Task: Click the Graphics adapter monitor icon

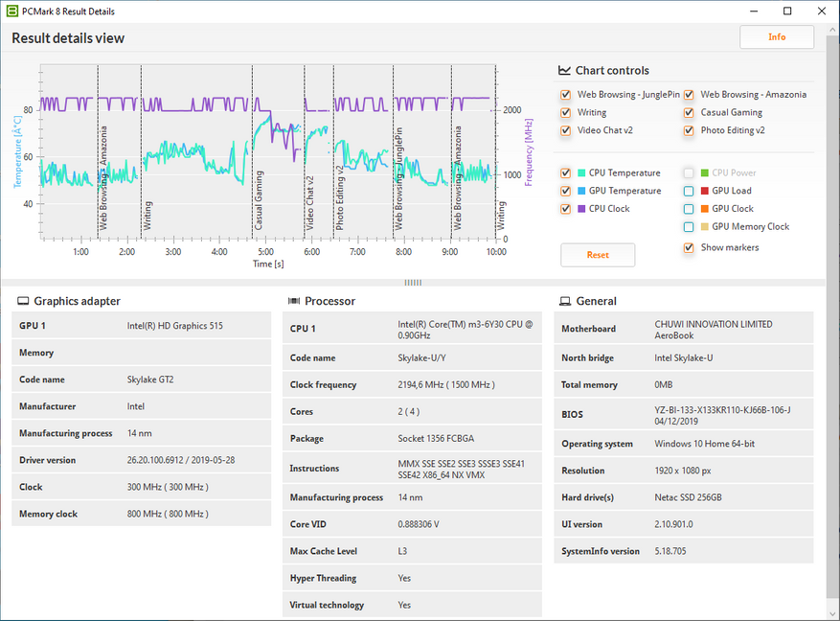Action: click(23, 301)
